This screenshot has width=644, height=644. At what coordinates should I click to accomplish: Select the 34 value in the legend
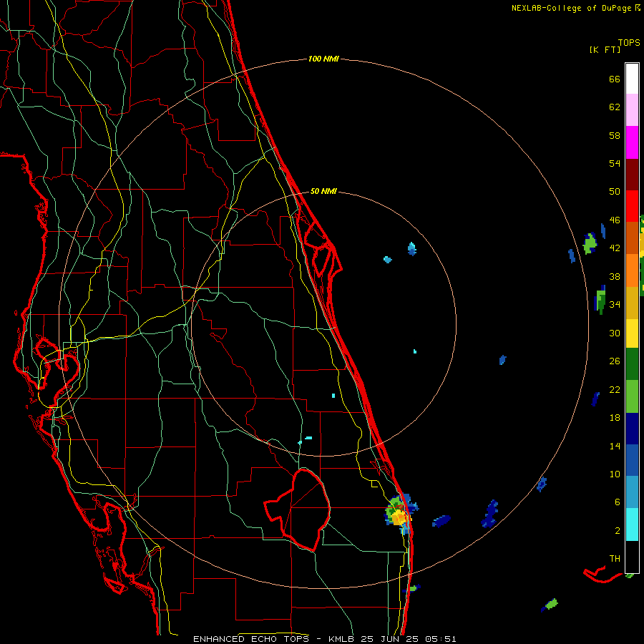615,304
